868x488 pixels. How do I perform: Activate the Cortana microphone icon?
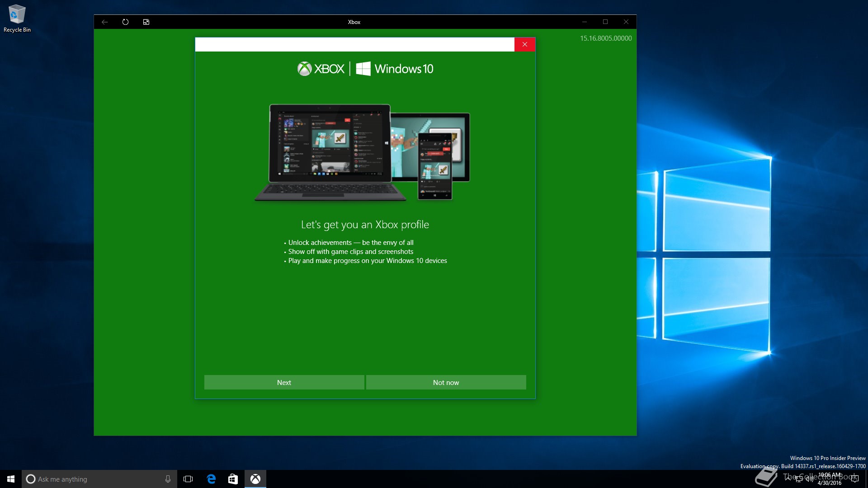point(168,479)
